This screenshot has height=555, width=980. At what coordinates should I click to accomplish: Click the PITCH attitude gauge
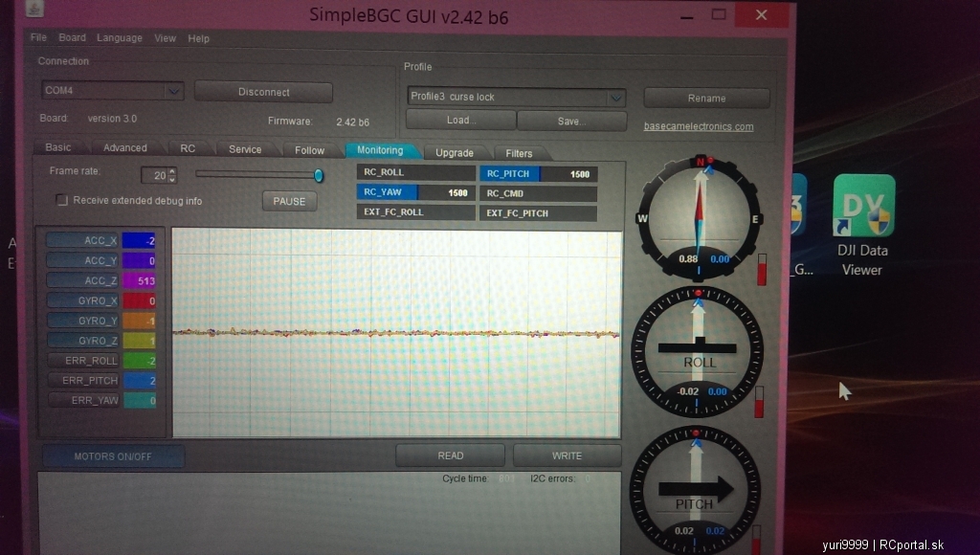695,491
